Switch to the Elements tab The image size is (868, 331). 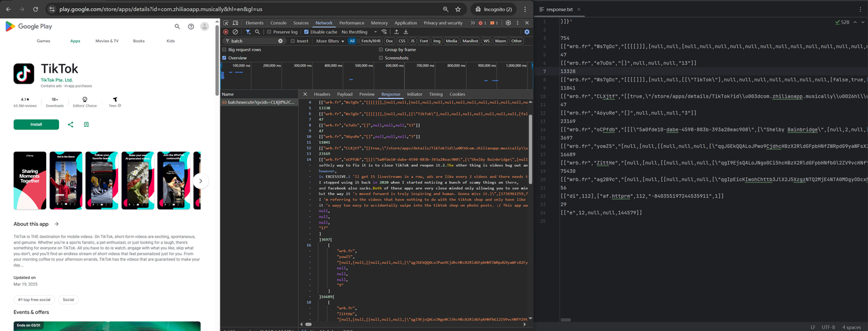pos(254,23)
